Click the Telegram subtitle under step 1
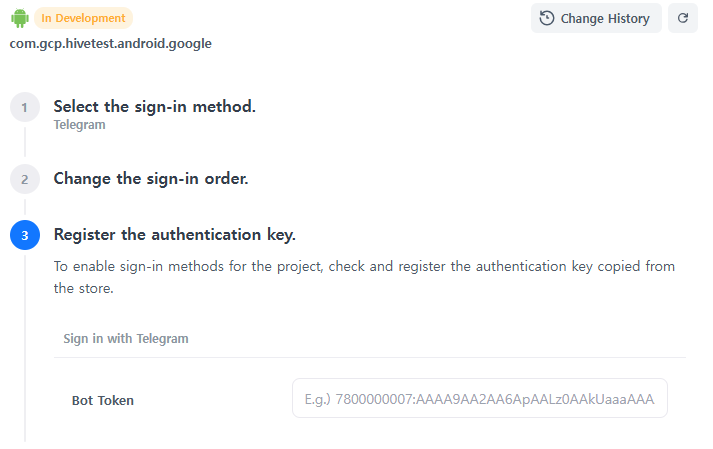This screenshot has height=449, width=713. point(79,125)
